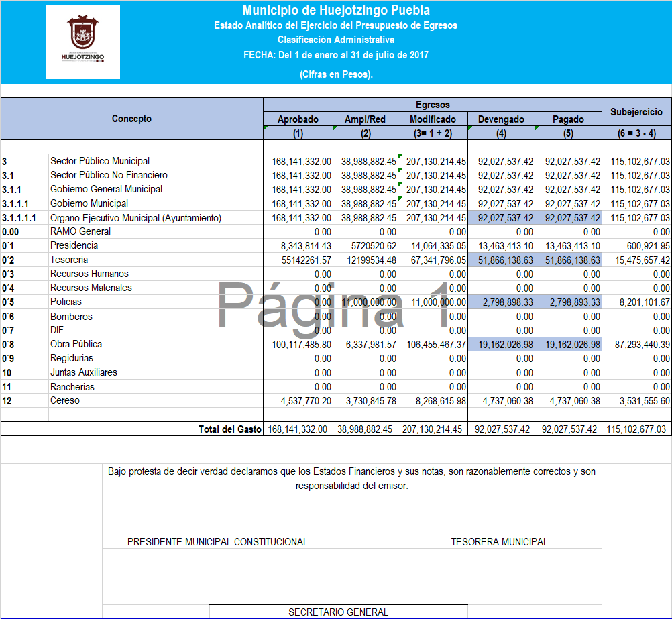
Task: Select the '(3= 1 + 2)' formula header cell
Action: (433, 133)
